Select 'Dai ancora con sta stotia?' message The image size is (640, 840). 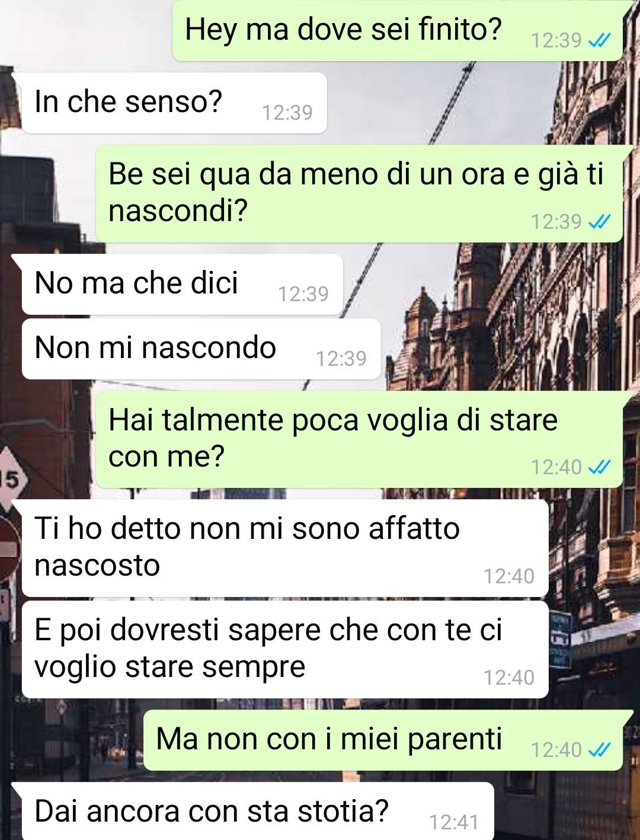coord(258,811)
